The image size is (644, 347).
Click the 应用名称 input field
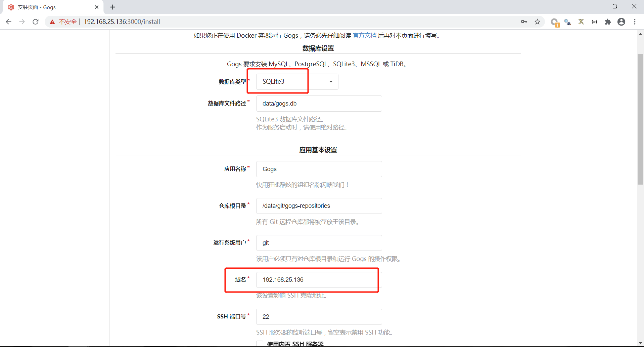coord(319,169)
